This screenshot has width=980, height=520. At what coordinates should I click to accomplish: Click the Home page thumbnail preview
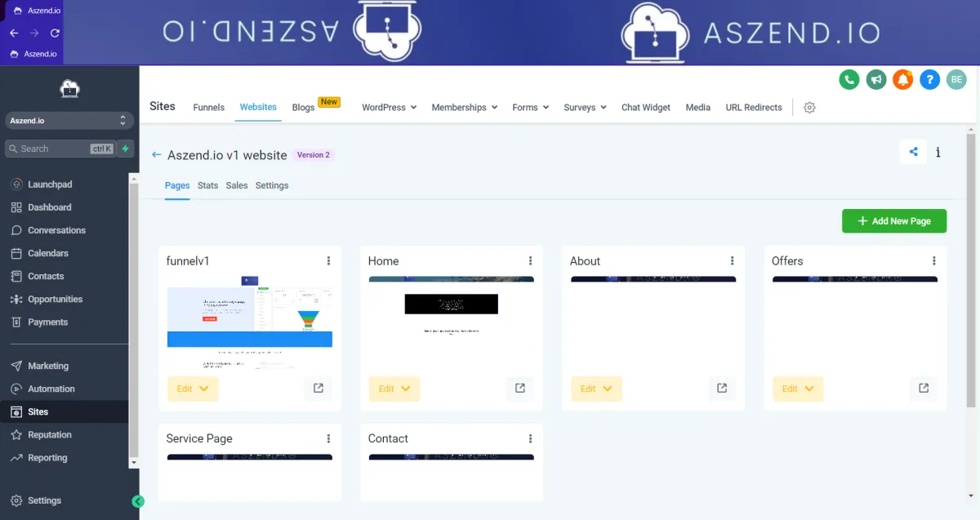(452, 322)
